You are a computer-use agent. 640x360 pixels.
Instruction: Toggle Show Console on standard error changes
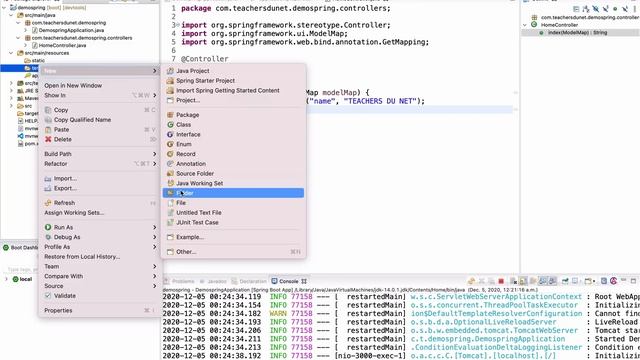(553, 281)
